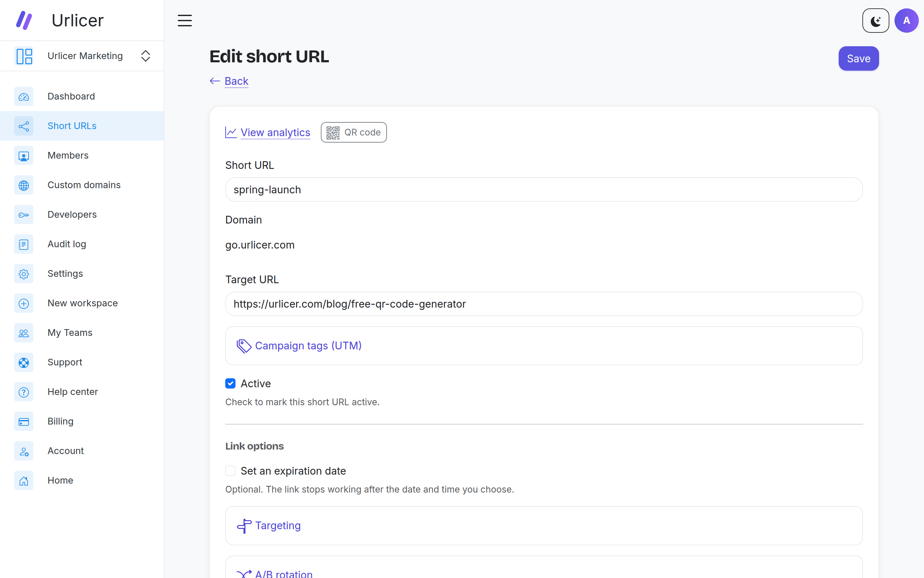The image size is (924, 578).
Task: Enable Set an expiration date checkbox
Action: click(x=230, y=470)
